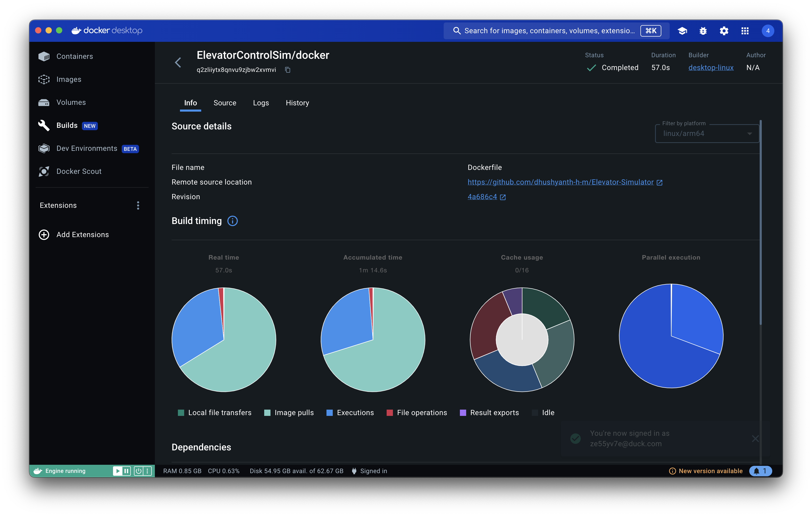This screenshot has height=516, width=812.
Task: Expand the Filter by platform dropdown
Action: point(707,134)
